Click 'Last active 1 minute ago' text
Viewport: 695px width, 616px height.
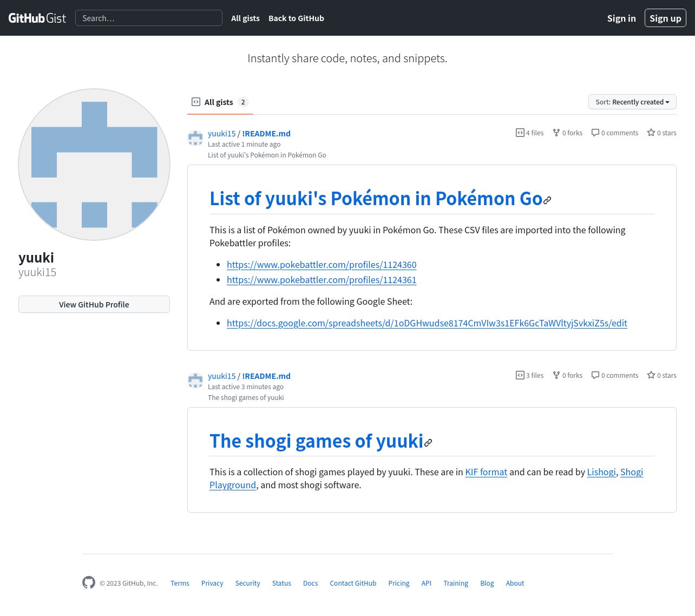(244, 145)
